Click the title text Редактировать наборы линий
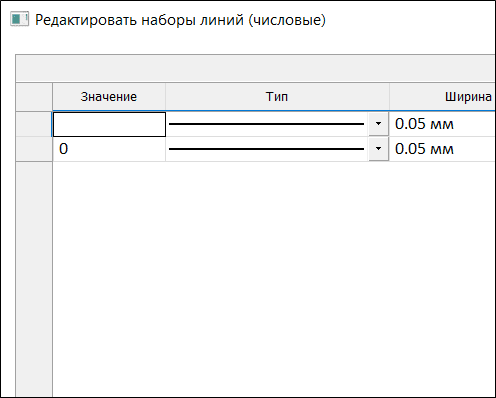Screen dimensions: 496x398 139,20
